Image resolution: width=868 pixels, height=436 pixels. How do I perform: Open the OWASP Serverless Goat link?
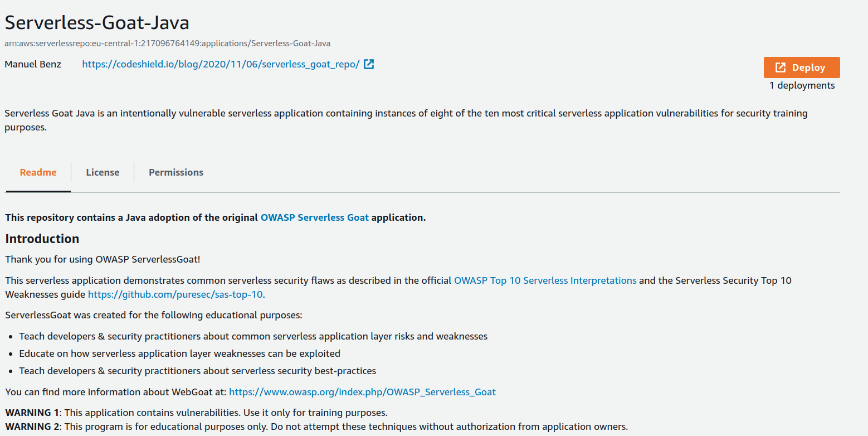314,217
